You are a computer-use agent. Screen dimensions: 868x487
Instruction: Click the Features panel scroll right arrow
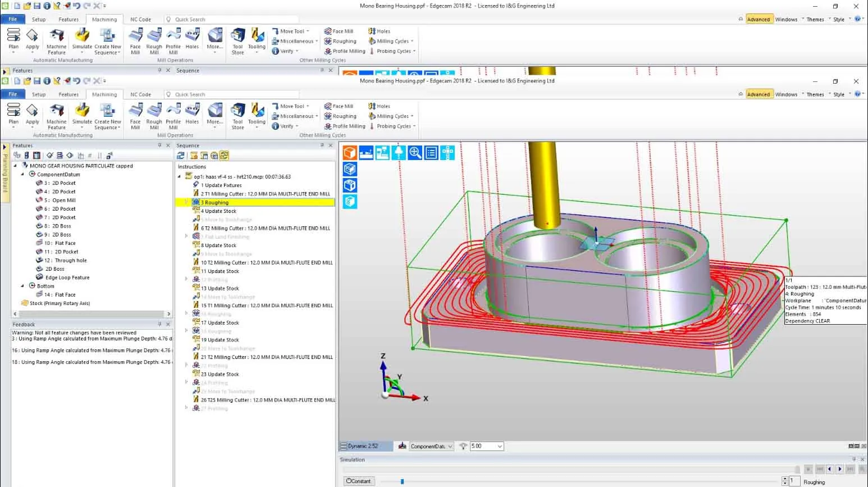168,314
